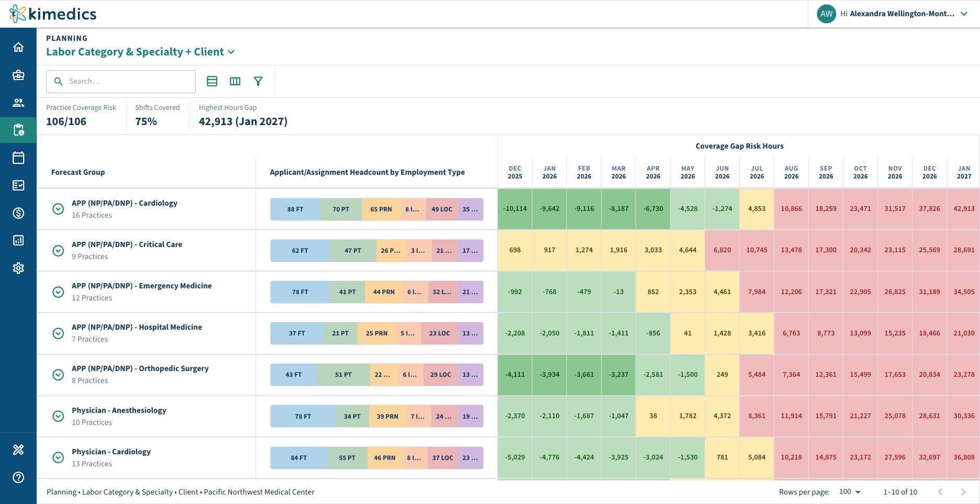Select the 42,913 Jan 2027 Cardiology cell
Screen dimensions: 980x504
[x=964, y=209]
